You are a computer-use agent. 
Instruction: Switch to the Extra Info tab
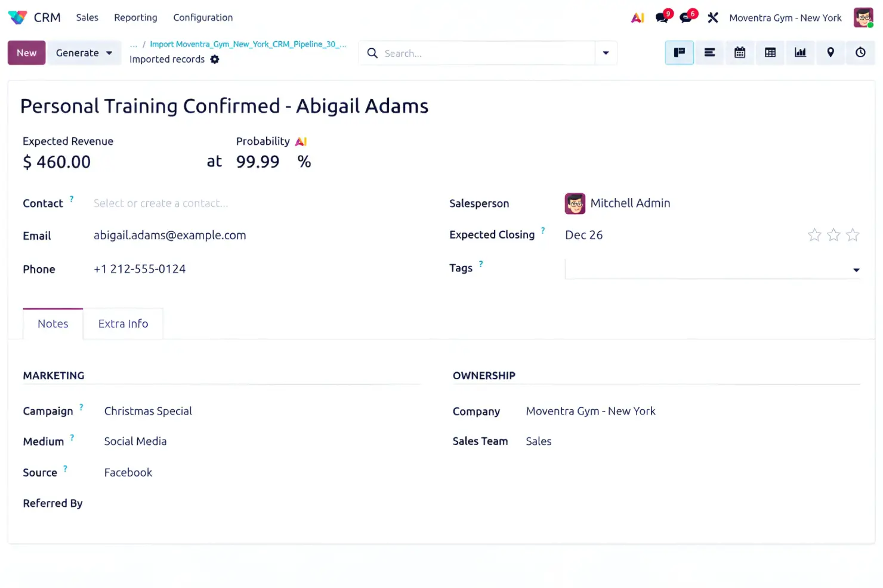[123, 324]
